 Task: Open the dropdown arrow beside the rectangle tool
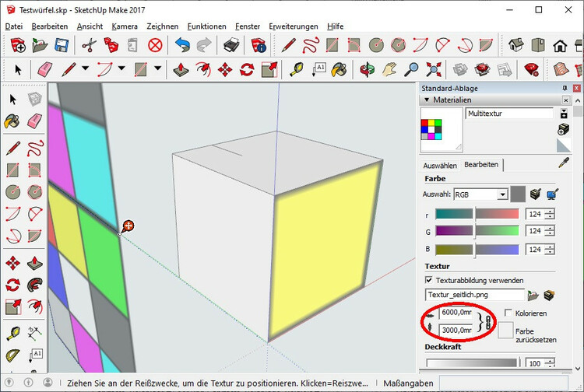157,68
